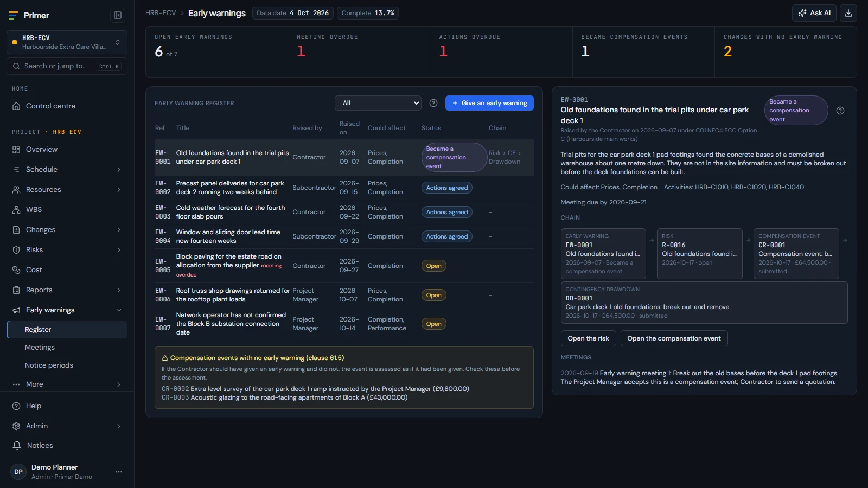
Task: Click the Cost coins icon
Action: point(16,270)
